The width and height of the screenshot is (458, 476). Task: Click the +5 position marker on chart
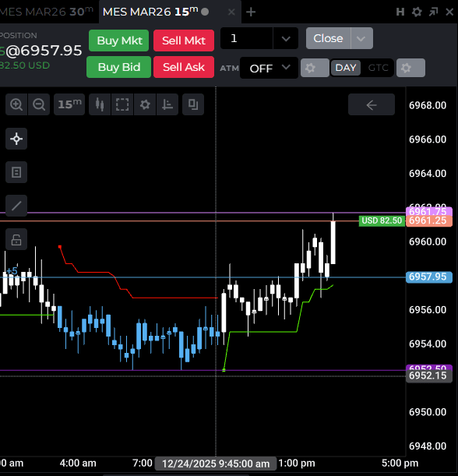click(12, 271)
